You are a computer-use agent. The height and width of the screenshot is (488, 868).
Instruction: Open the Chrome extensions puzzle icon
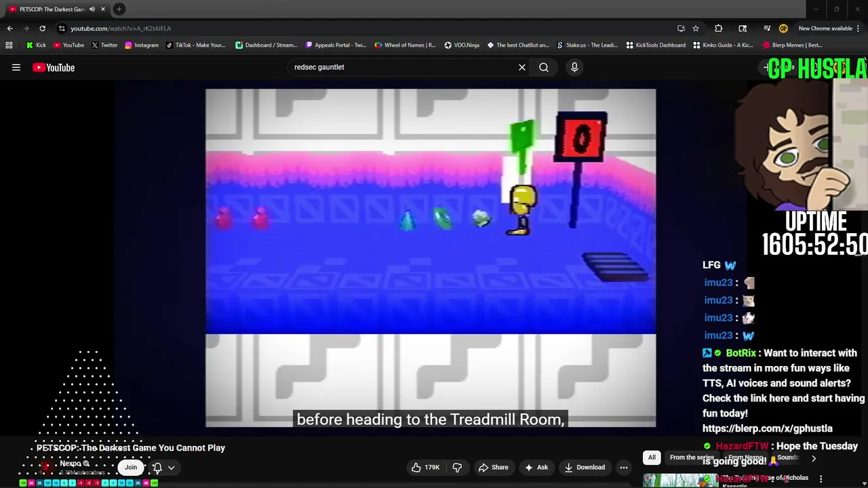coord(719,28)
